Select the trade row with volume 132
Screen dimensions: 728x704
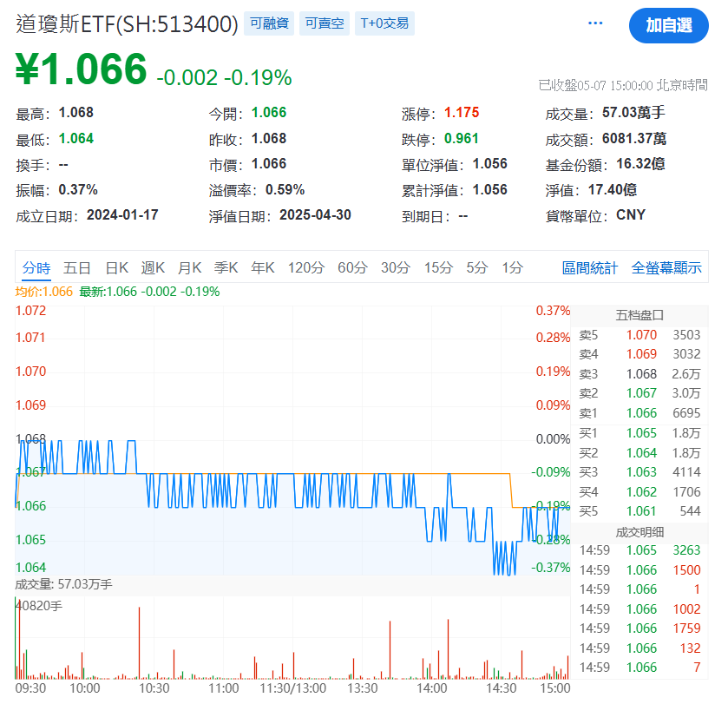click(x=639, y=648)
